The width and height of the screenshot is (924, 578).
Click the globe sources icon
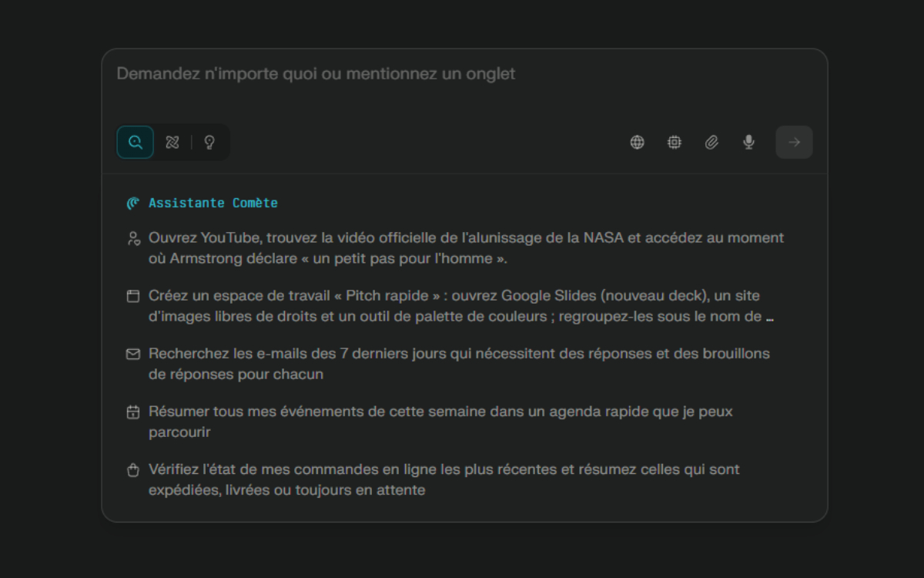point(638,142)
